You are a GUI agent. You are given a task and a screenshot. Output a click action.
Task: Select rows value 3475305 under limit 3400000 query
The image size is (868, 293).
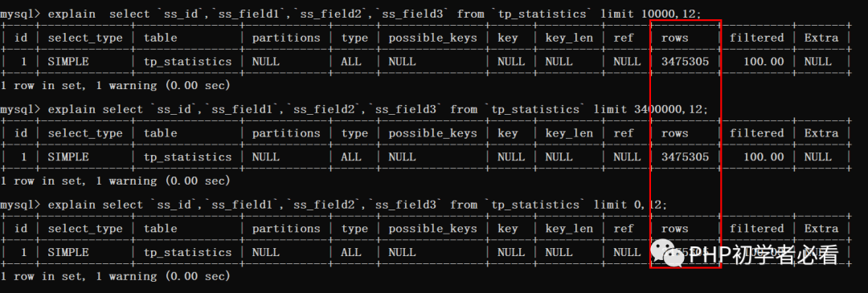click(685, 157)
